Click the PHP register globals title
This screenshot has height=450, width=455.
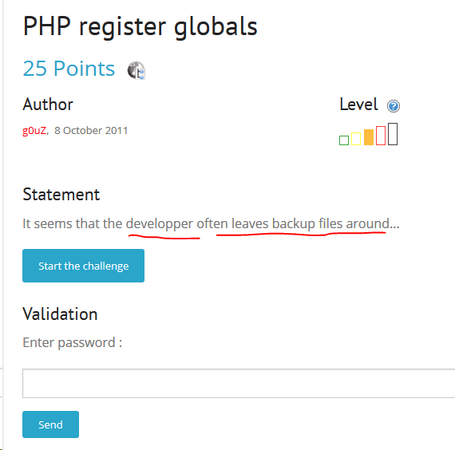pyautogui.click(x=140, y=27)
